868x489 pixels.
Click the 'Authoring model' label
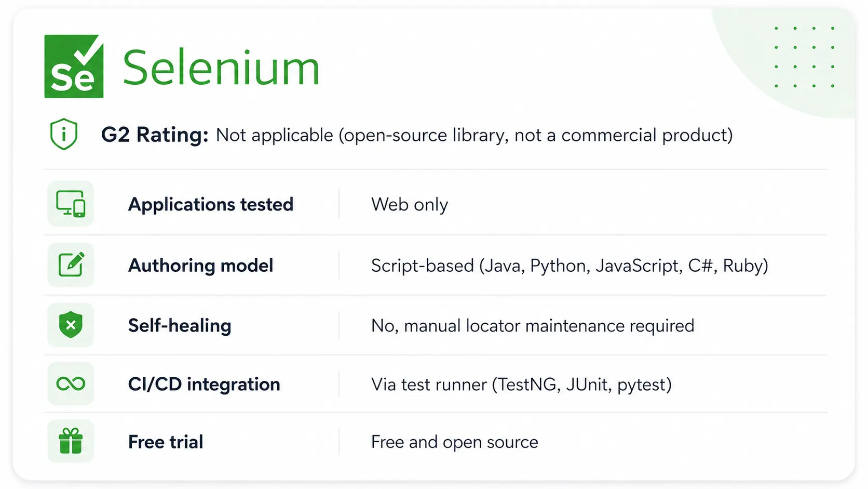pos(200,266)
